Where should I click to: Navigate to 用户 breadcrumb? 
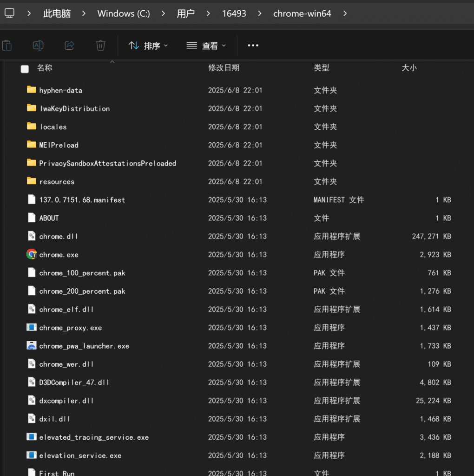pyautogui.click(x=186, y=13)
